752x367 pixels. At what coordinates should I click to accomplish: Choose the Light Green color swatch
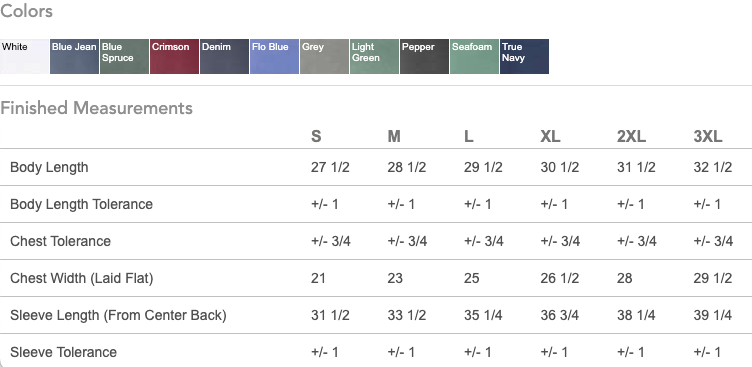[375, 57]
